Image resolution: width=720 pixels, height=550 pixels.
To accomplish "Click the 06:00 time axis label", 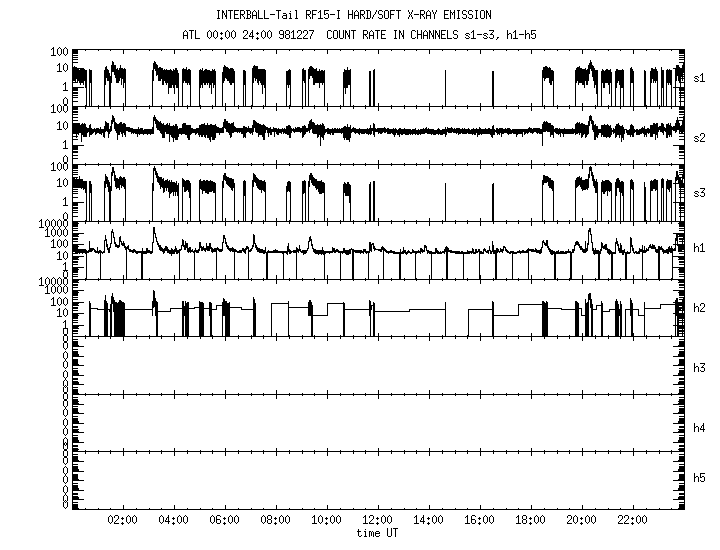I will click(224, 521).
